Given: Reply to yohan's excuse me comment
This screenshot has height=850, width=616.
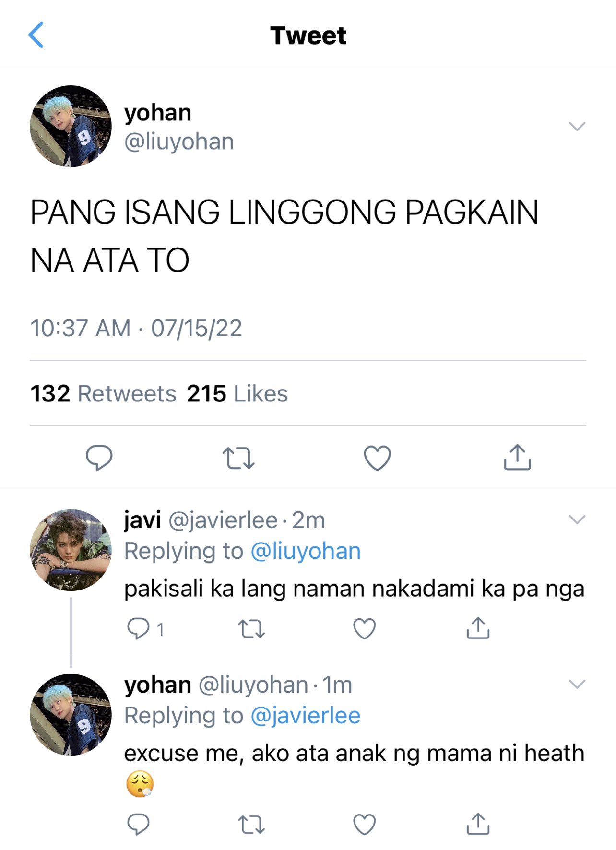Looking at the screenshot, I should pyautogui.click(x=138, y=824).
